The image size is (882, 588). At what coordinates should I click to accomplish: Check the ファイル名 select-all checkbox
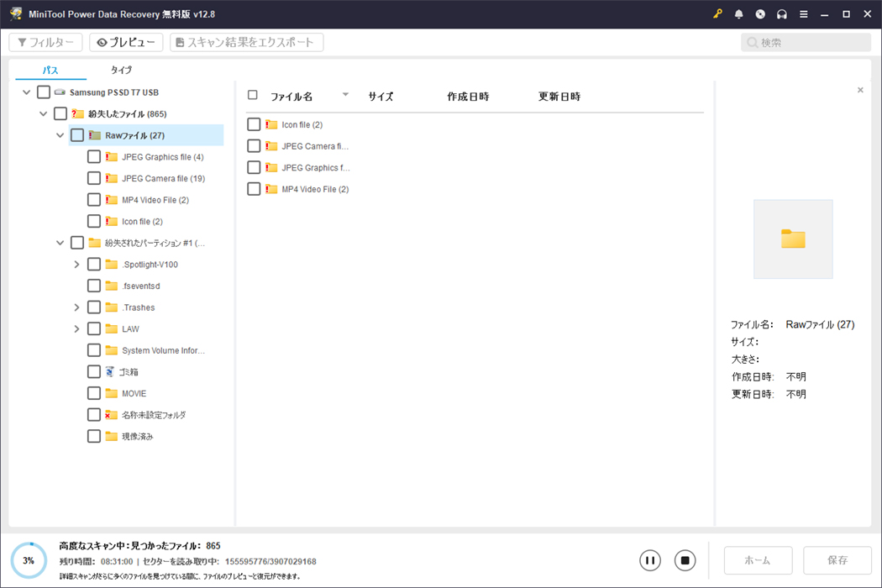coord(253,95)
